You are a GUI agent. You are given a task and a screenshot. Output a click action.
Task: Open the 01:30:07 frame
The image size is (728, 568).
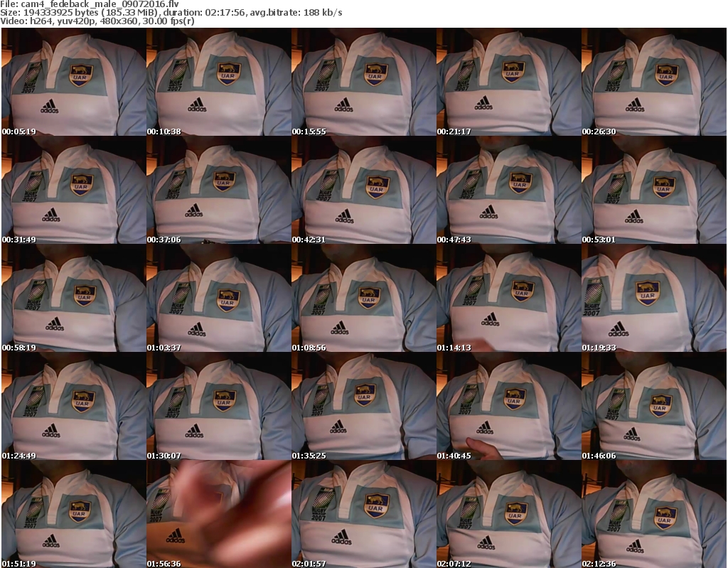coord(219,406)
